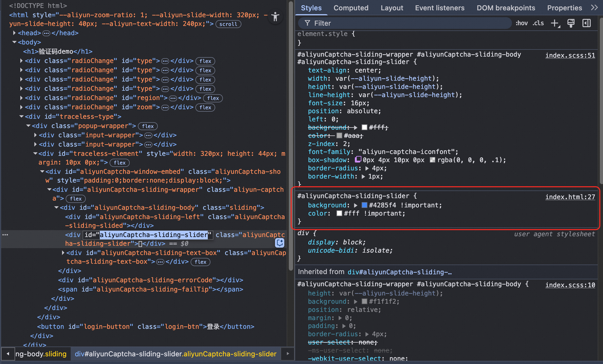Screen dimensions: 603x364
Task: Expand the #4285f4 background shorthand
Action: (356, 205)
